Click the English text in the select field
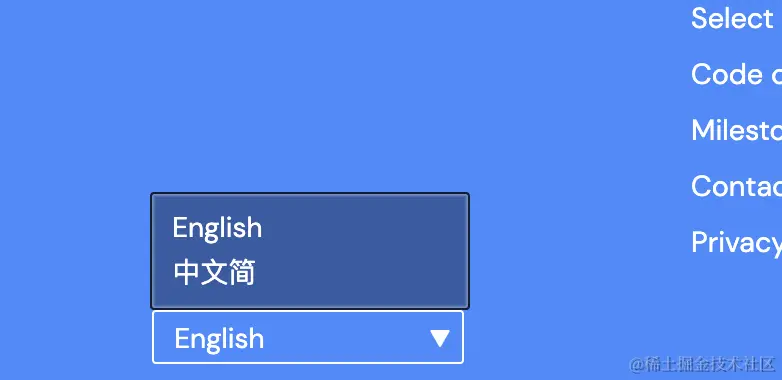782x380 pixels. click(219, 339)
